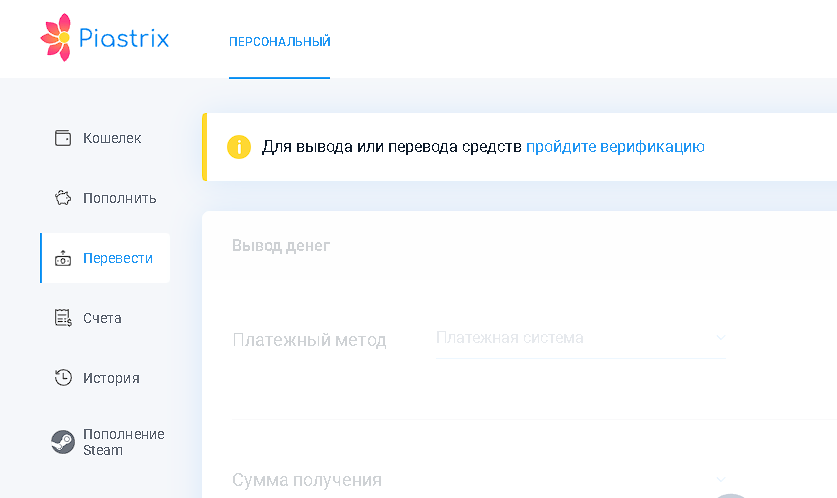
Task: Expand the chevron of Платежная система field
Action: 721,337
